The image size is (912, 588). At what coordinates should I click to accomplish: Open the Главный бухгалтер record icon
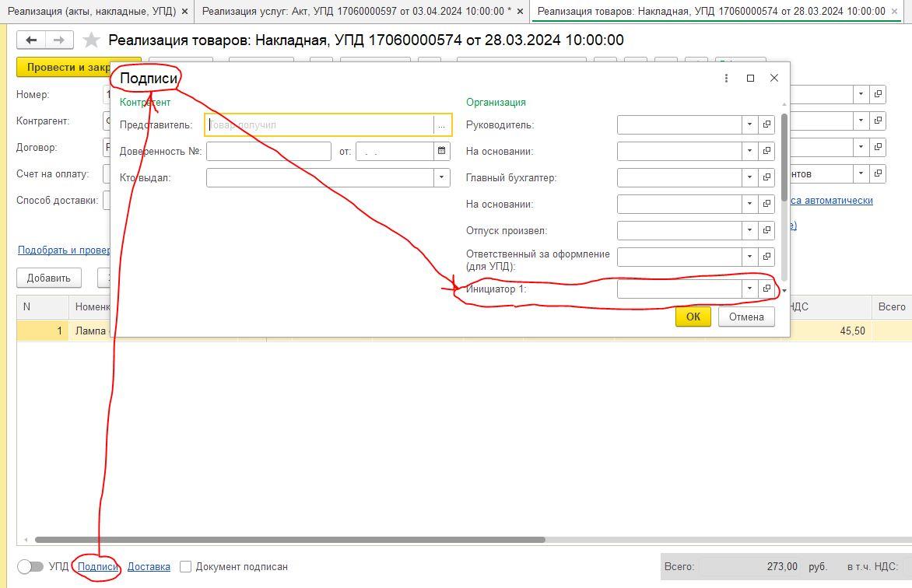[x=766, y=177]
